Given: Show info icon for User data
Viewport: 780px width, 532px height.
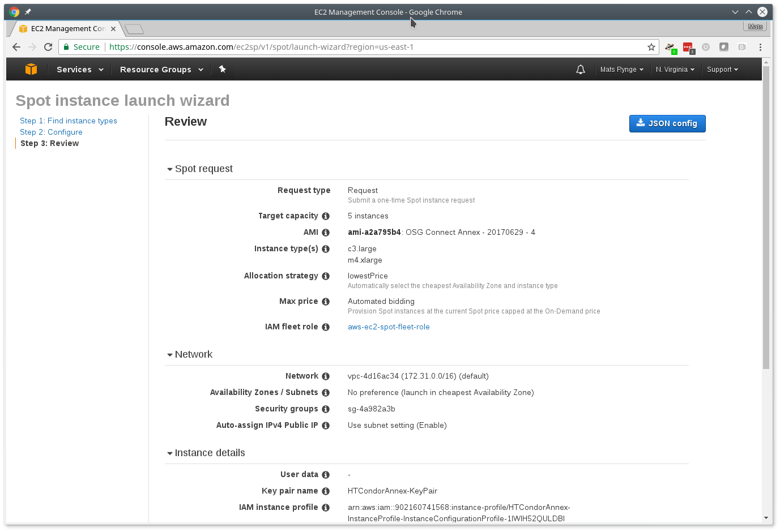Looking at the screenshot, I should (326, 475).
